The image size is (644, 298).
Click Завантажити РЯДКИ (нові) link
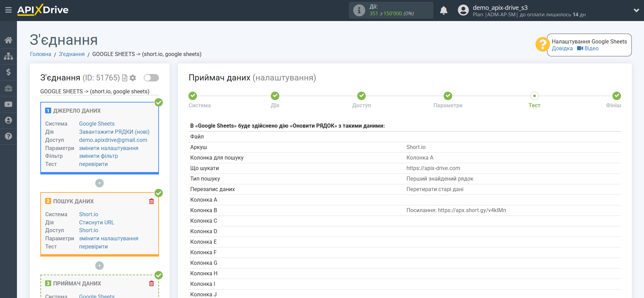[x=114, y=132]
